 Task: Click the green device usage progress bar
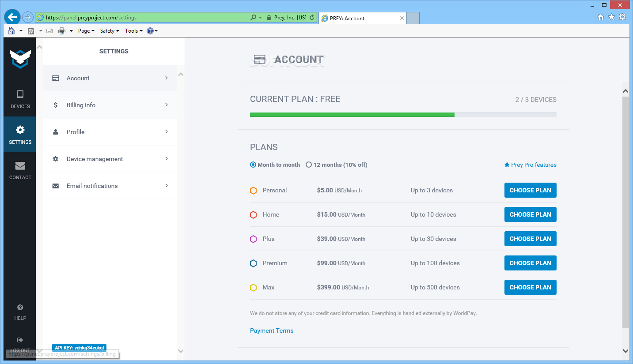[x=352, y=115]
